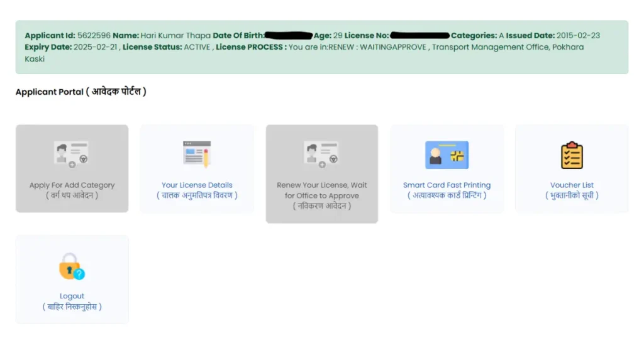This screenshot has width=644, height=338.
Task: Click the Renew Your License card icon
Action: tap(321, 155)
